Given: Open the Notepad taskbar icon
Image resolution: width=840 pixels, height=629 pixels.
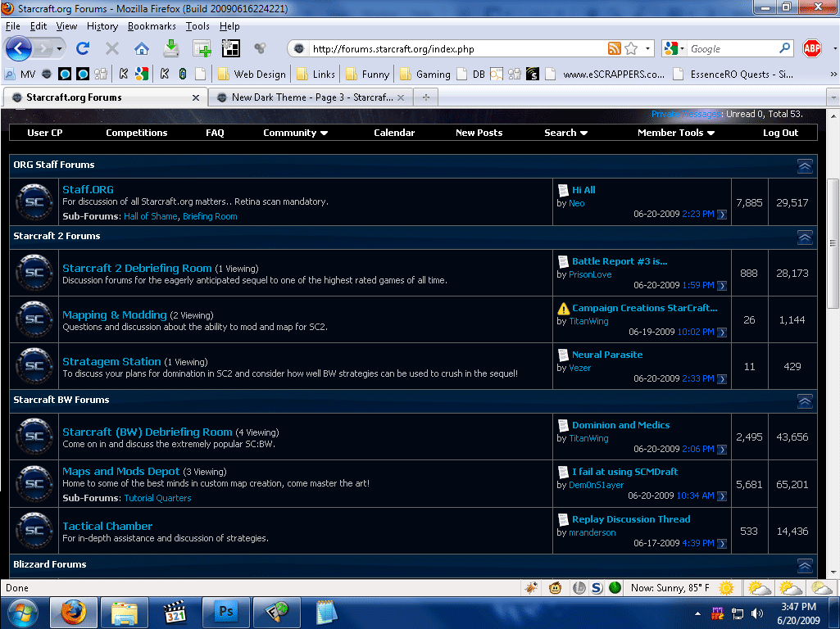Looking at the screenshot, I should click(x=327, y=612).
